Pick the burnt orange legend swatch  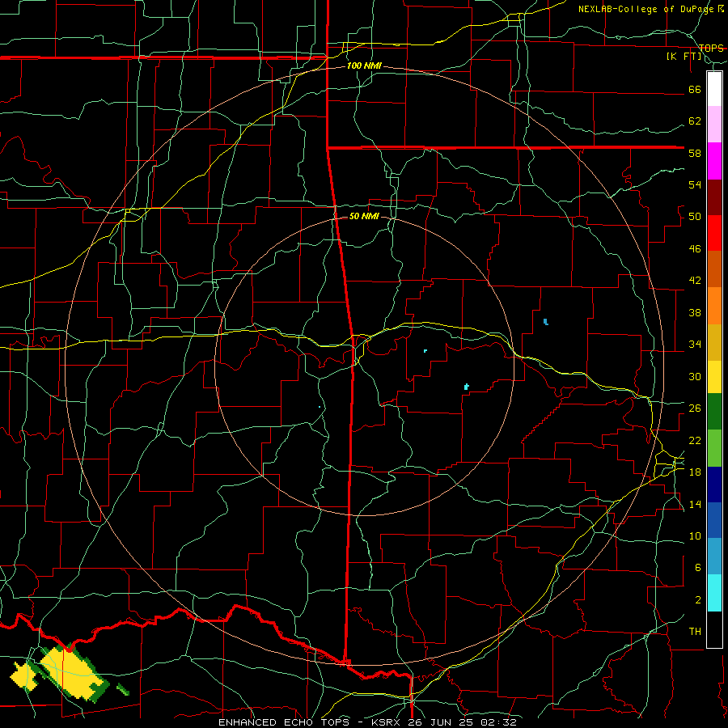pos(714,269)
